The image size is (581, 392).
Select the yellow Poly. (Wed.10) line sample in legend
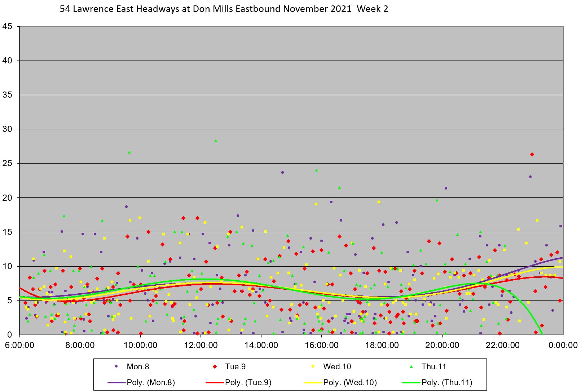[x=313, y=383]
